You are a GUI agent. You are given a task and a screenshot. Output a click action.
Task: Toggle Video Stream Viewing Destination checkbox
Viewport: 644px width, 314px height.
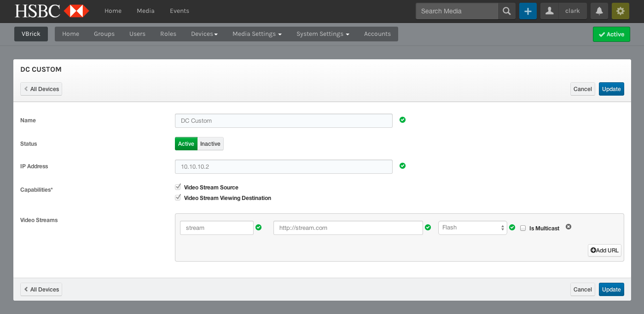[x=178, y=198]
